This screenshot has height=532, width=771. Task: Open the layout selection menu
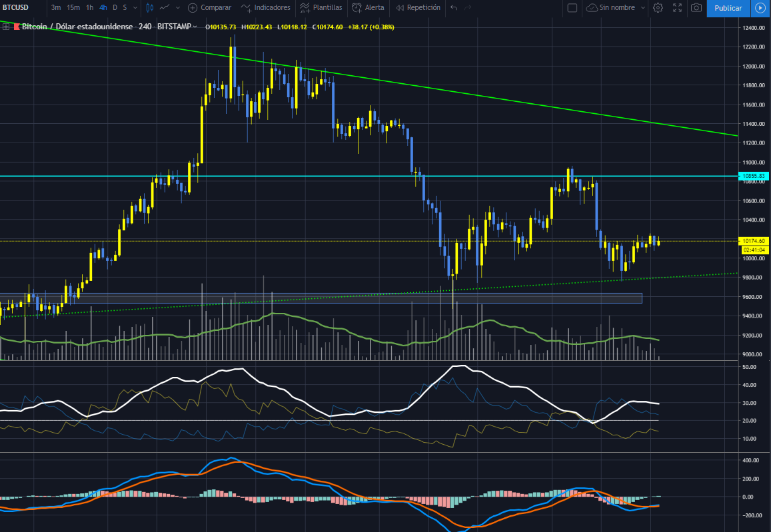[x=571, y=7]
